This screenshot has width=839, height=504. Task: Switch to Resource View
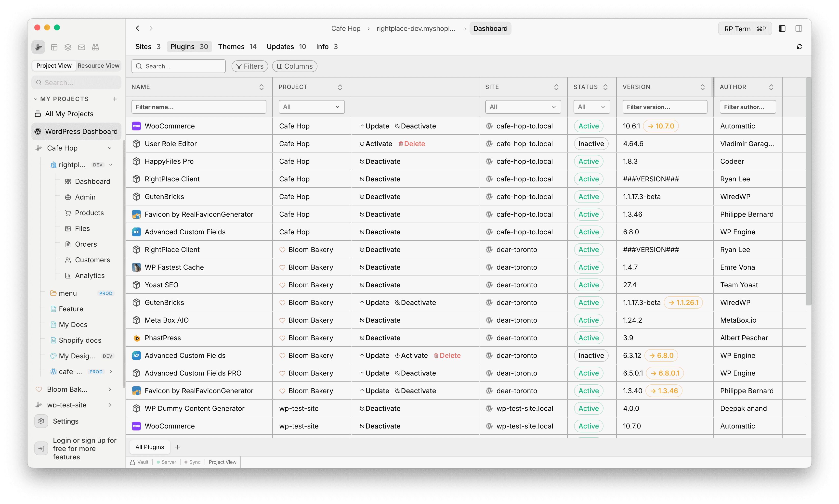pyautogui.click(x=98, y=65)
